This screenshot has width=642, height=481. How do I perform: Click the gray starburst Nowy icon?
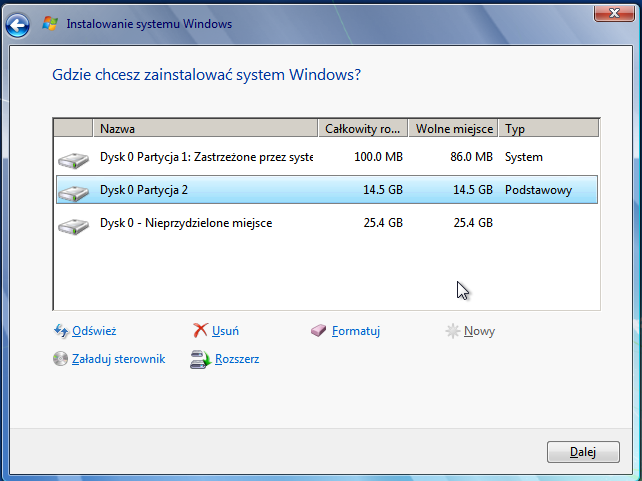coord(453,331)
